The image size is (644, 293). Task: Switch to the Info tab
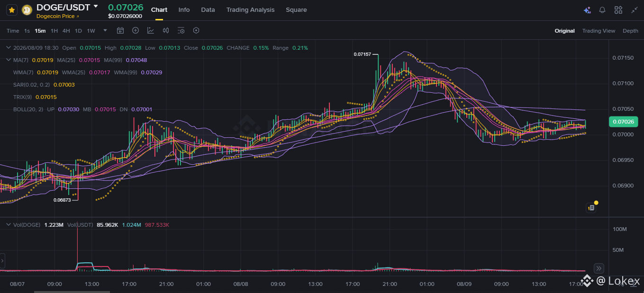click(x=184, y=10)
